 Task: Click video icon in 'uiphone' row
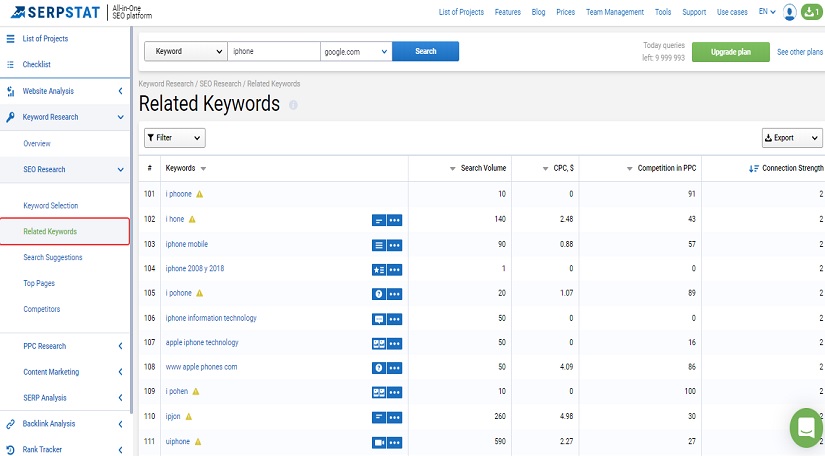click(x=379, y=442)
